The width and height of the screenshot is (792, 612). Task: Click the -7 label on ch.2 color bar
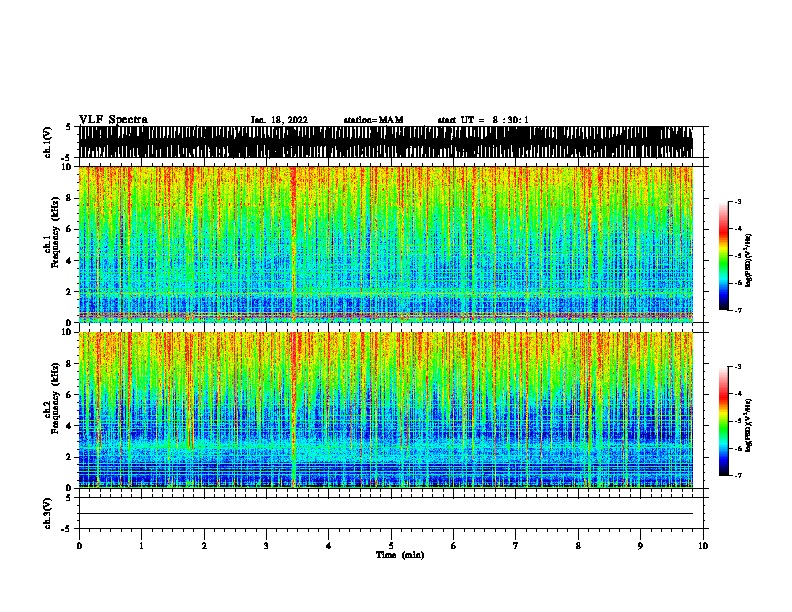pyautogui.click(x=738, y=476)
